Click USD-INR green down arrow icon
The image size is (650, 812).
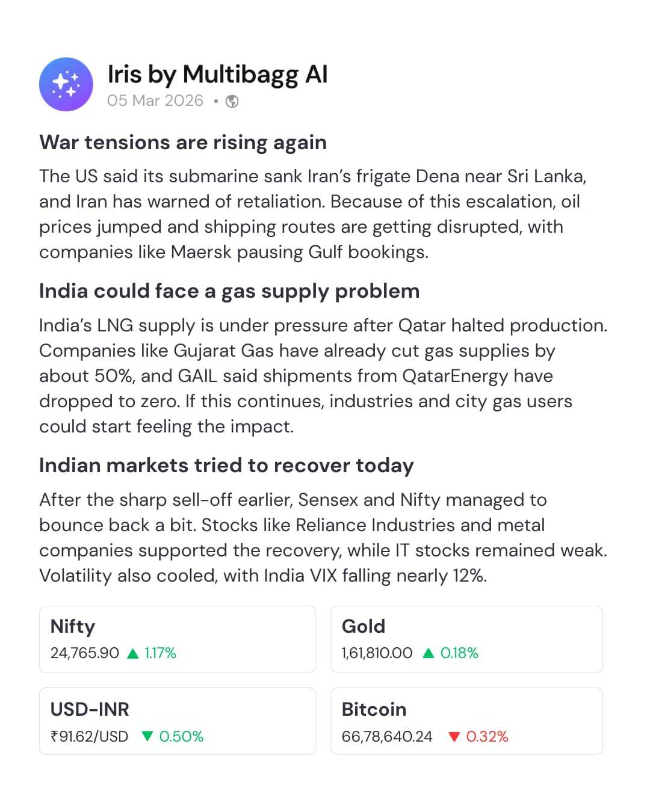tap(147, 736)
